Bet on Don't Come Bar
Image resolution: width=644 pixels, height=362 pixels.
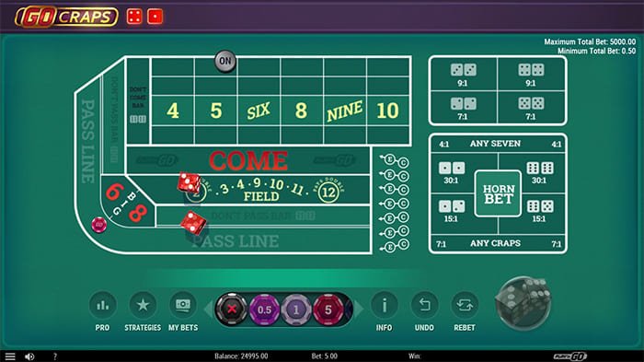(x=138, y=101)
